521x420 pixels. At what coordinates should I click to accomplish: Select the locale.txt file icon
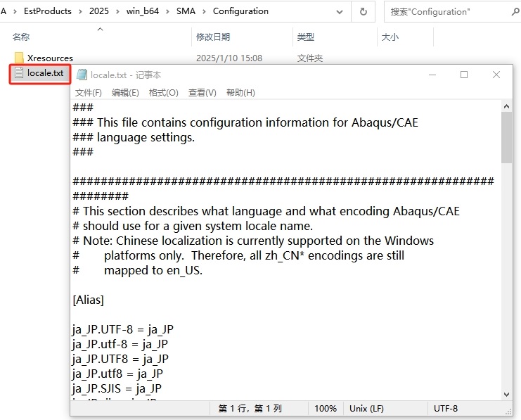[x=19, y=73]
